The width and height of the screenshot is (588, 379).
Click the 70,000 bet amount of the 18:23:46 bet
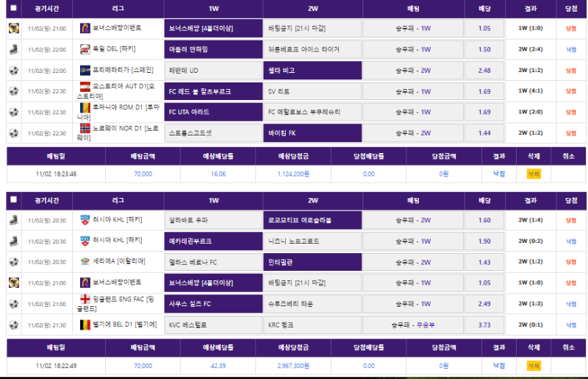(x=143, y=174)
